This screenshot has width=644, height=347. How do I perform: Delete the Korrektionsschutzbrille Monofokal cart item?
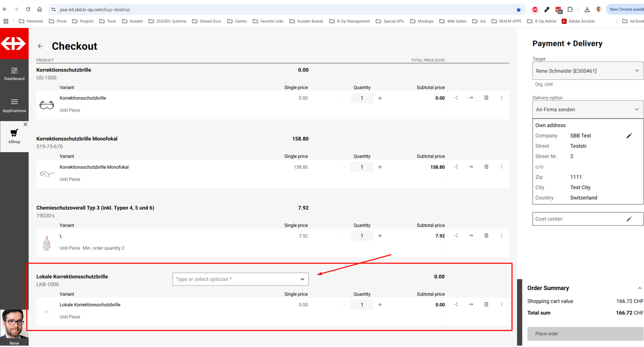(x=486, y=167)
